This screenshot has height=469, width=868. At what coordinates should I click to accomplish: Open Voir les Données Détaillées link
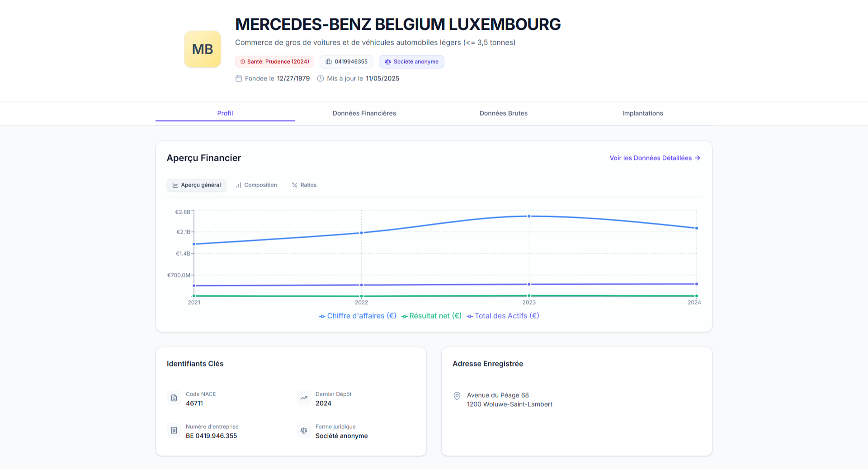click(655, 158)
